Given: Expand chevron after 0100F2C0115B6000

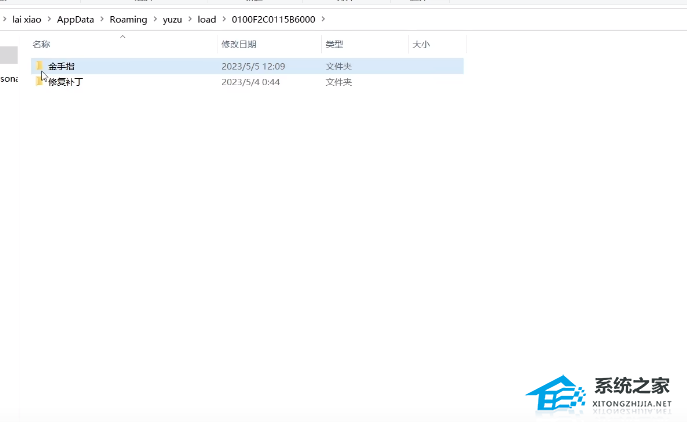Looking at the screenshot, I should [323, 19].
